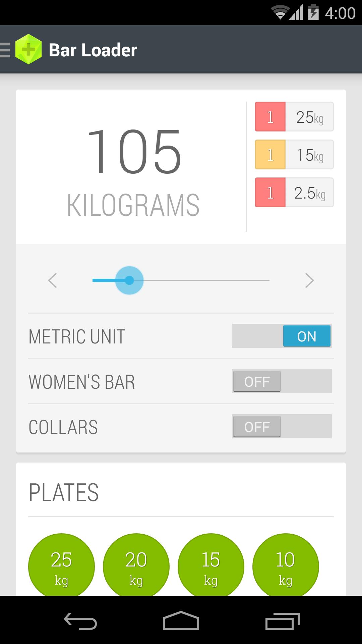Tap the green Bar Loader app logo
362x644 pixels.
click(x=28, y=50)
